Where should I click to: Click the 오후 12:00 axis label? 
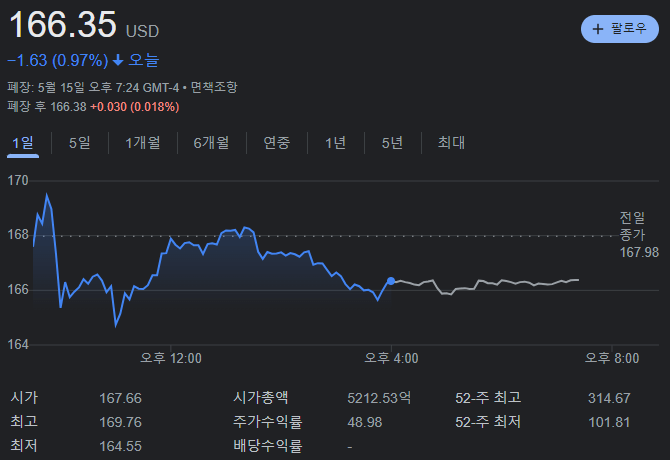tap(171, 358)
